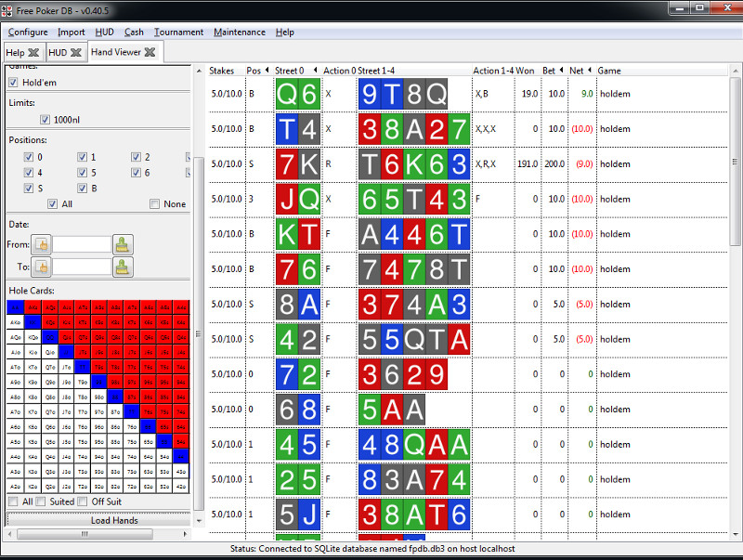Select the JQ hole cards at position 3
Image resolution: width=743 pixels, height=560 pixels.
[298, 199]
